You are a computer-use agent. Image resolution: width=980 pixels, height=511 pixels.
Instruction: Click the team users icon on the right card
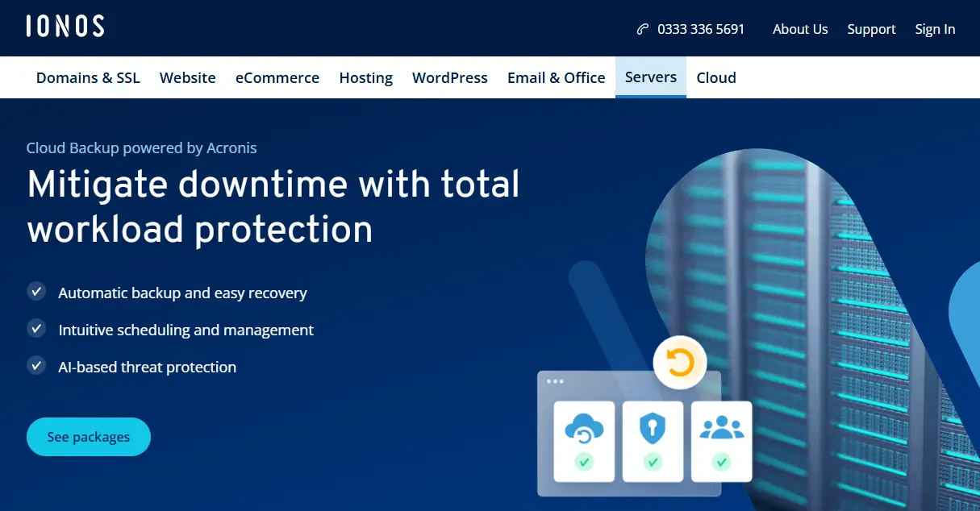(x=721, y=427)
